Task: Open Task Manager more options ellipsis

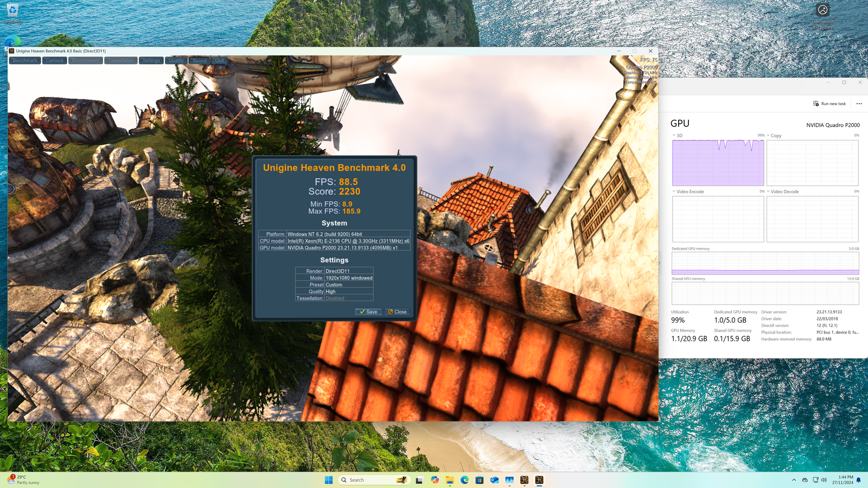Action: pos(859,104)
